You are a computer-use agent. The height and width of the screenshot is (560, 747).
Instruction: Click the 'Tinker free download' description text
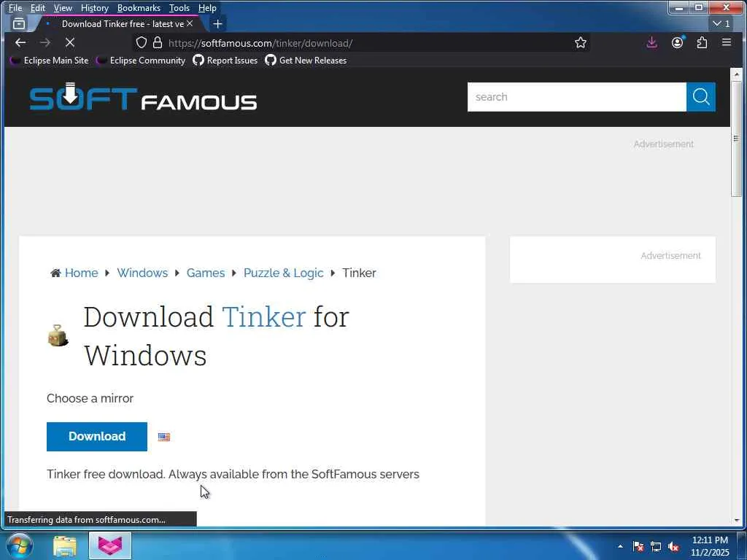coord(233,474)
